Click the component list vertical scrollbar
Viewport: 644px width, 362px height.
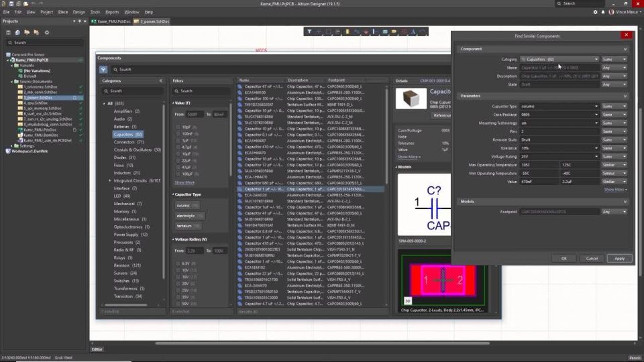[386, 135]
